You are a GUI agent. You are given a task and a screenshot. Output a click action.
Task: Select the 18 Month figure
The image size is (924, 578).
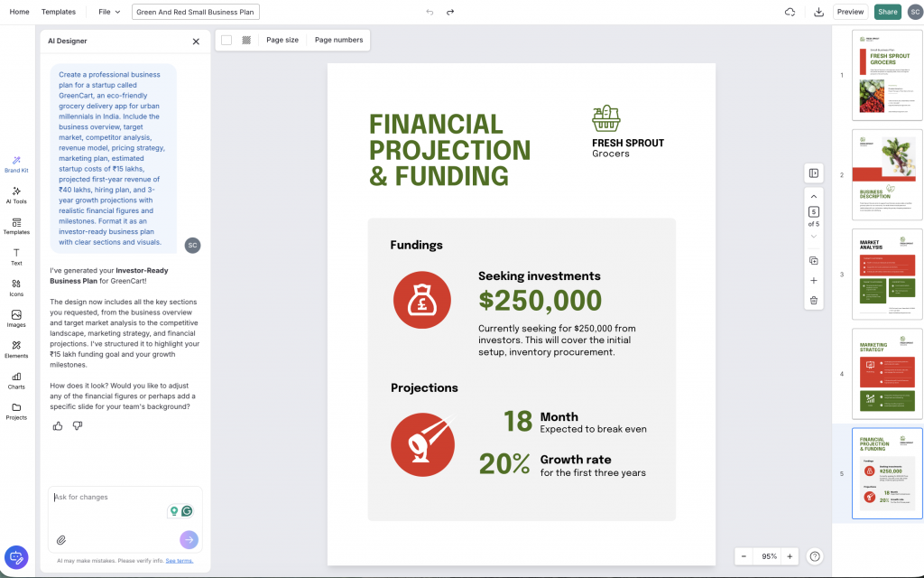coord(517,422)
